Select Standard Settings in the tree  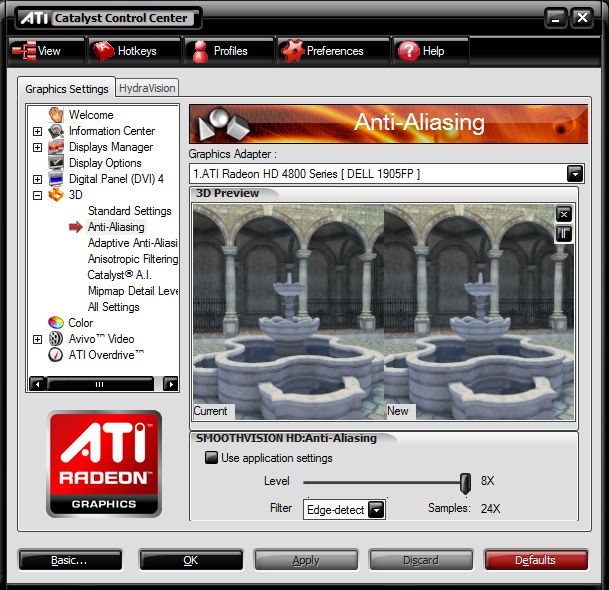[130, 211]
